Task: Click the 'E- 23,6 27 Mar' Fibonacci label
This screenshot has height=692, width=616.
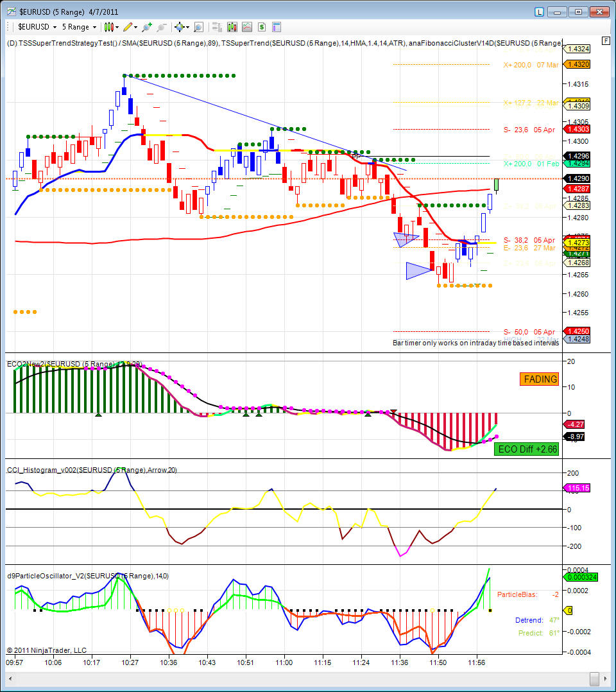Action: click(529, 248)
